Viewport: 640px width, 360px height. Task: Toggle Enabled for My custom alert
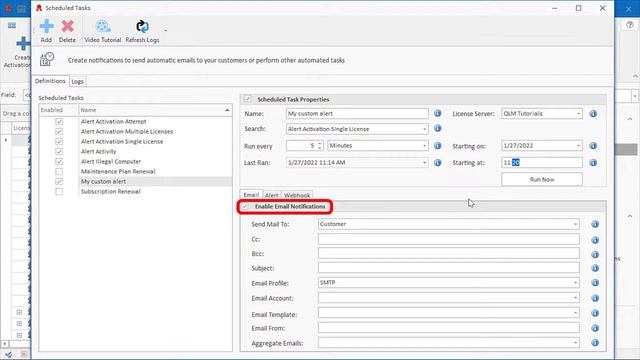59,181
